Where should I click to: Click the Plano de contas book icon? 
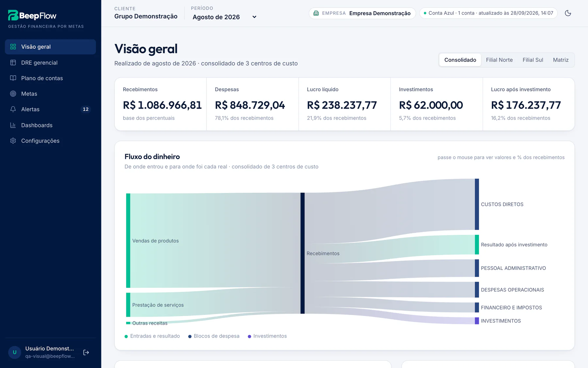click(x=13, y=78)
